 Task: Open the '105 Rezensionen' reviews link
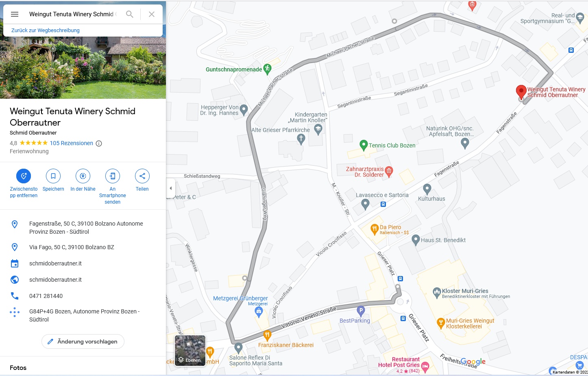click(72, 143)
